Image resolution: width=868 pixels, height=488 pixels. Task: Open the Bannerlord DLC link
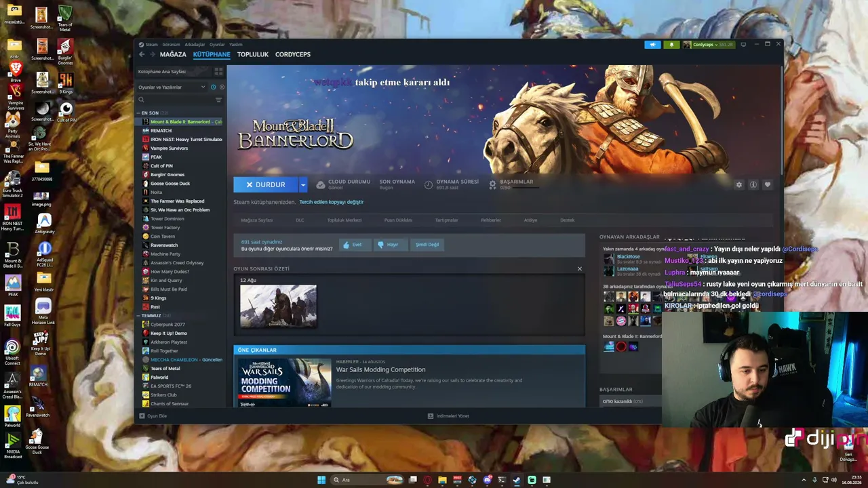click(x=300, y=220)
